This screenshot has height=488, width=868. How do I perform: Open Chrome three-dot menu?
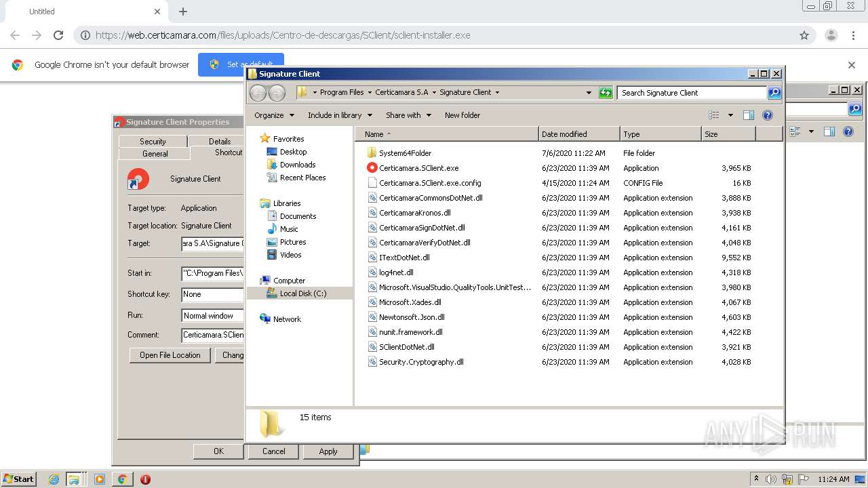(x=854, y=35)
